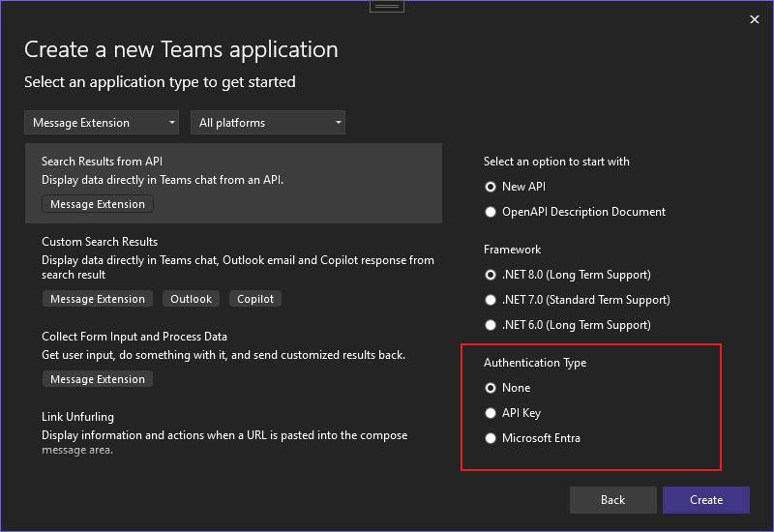Select the Search Results from API template

coord(233,183)
